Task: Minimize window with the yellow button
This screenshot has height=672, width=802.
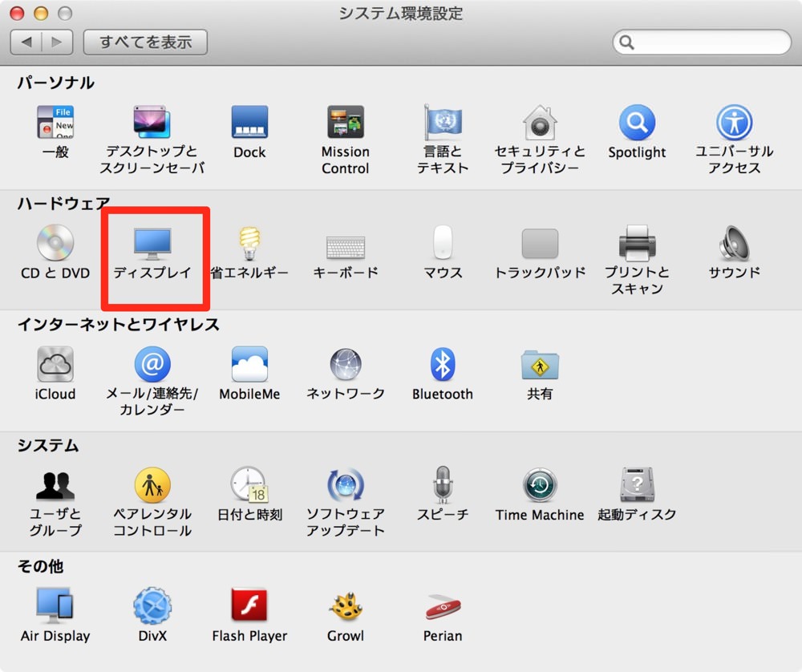Action: (x=41, y=13)
